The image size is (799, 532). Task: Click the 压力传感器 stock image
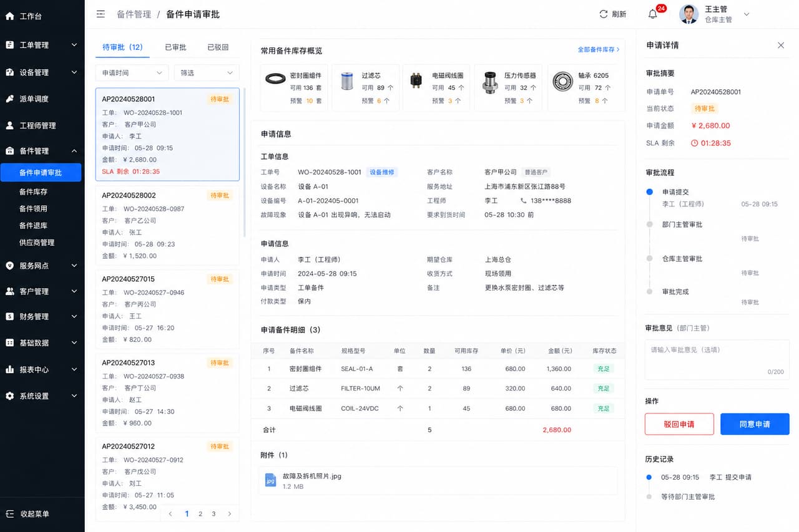tap(490, 82)
